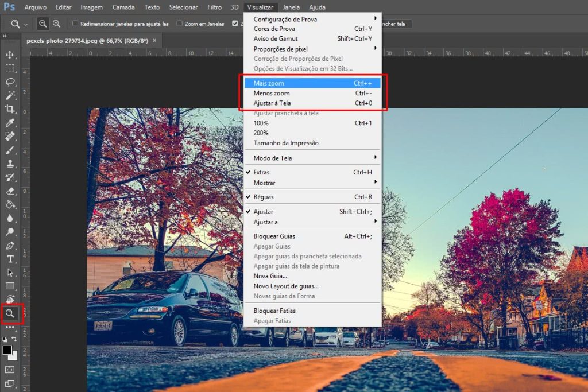Select the Move tool
Screen dimensions: 588x392
click(10, 55)
